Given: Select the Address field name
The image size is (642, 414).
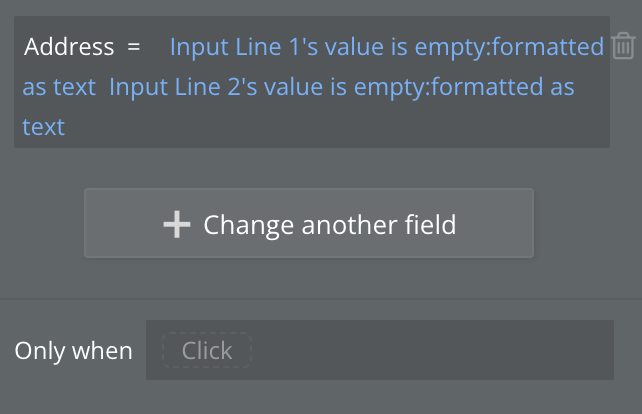Looking at the screenshot, I should click(69, 47).
